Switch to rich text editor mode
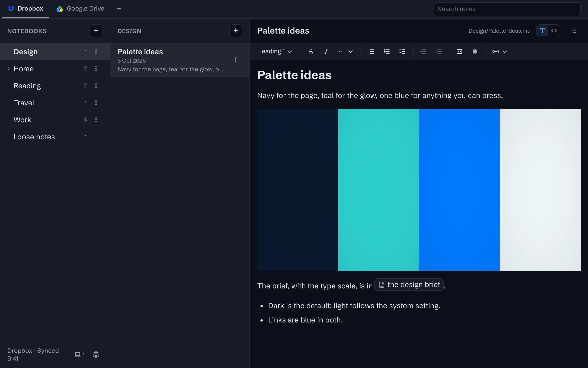The image size is (588, 368). point(542,31)
